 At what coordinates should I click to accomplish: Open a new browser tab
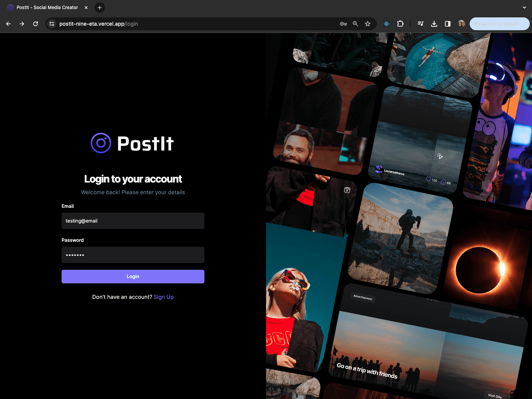click(x=100, y=8)
